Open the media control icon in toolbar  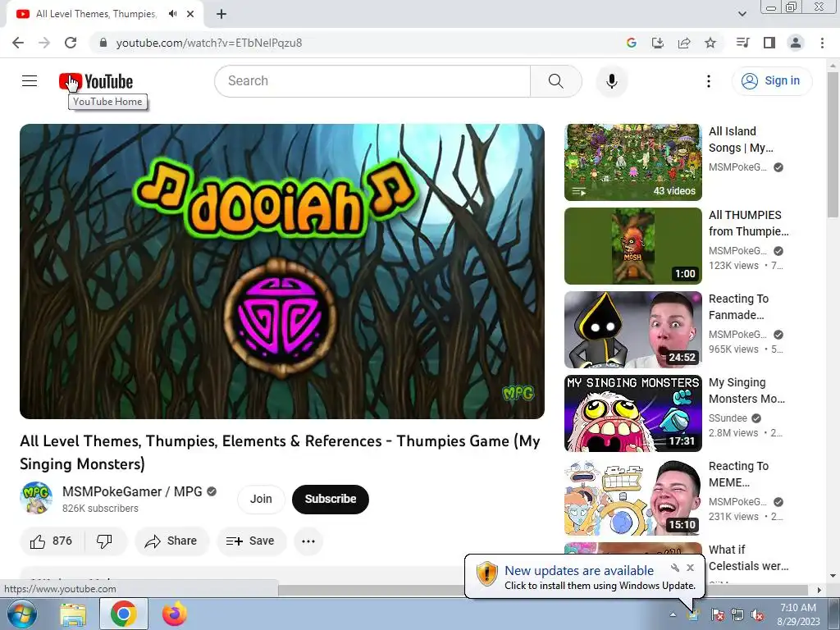tap(742, 43)
